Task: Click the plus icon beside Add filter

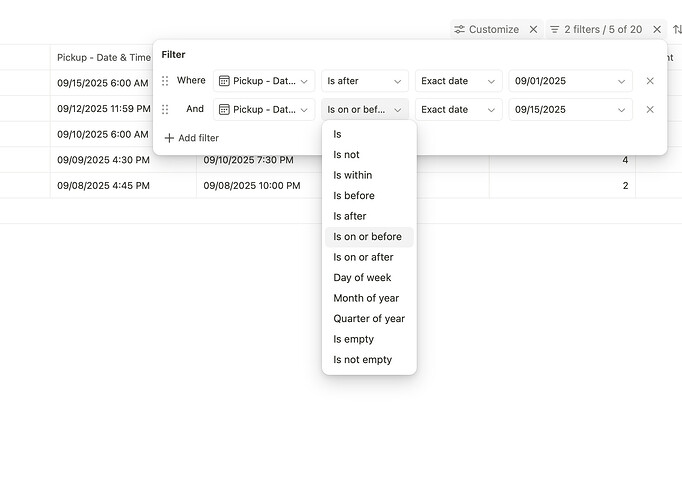Action: [169, 138]
